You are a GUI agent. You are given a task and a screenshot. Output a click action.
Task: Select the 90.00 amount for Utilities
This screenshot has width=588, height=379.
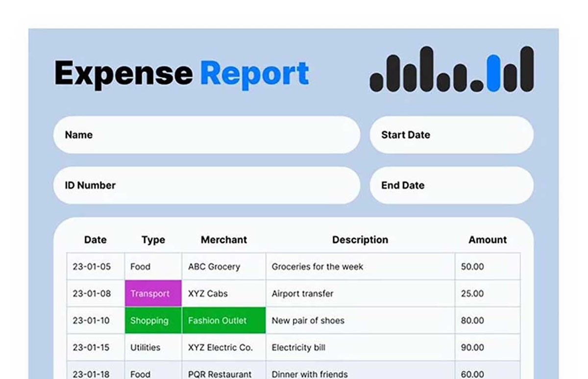(472, 348)
